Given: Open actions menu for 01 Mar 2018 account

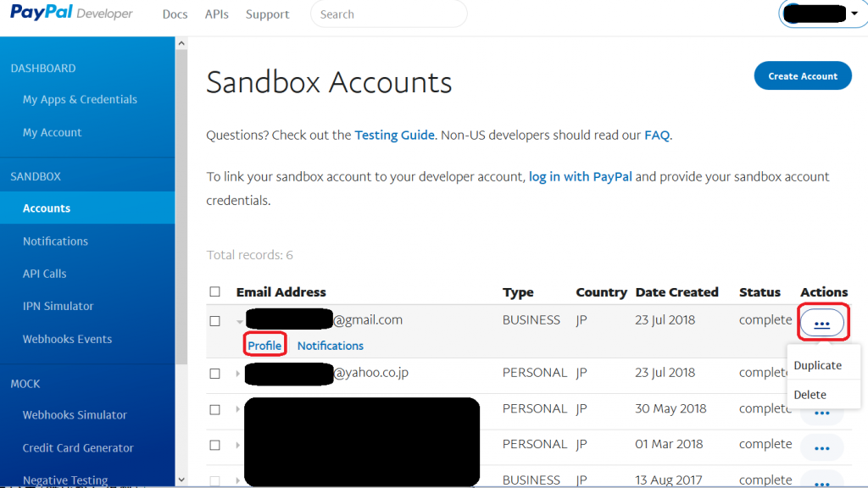Looking at the screenshot, I should (821, 447).
